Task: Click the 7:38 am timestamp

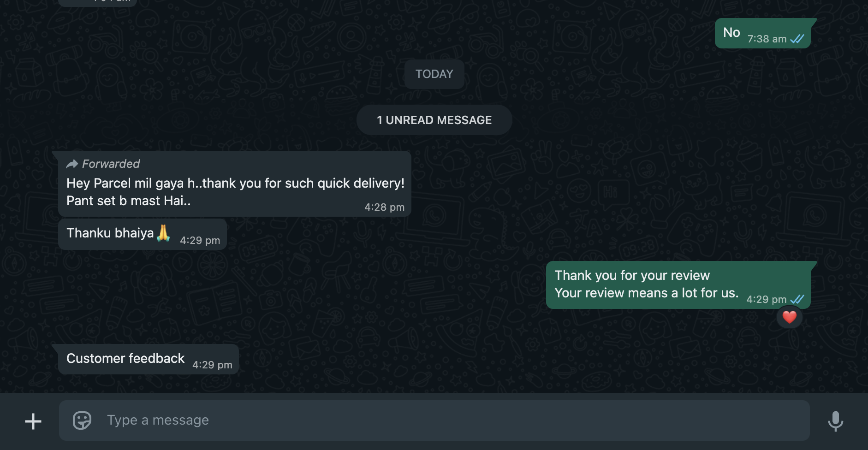Action: [767, 39]
